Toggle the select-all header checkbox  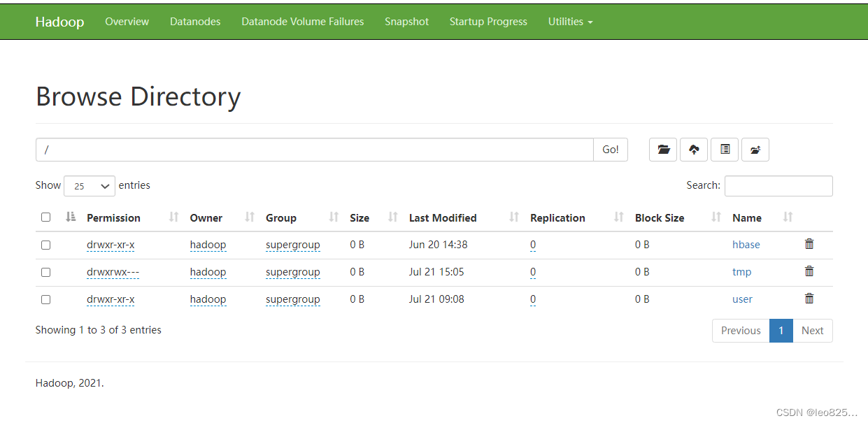[45, 217]
